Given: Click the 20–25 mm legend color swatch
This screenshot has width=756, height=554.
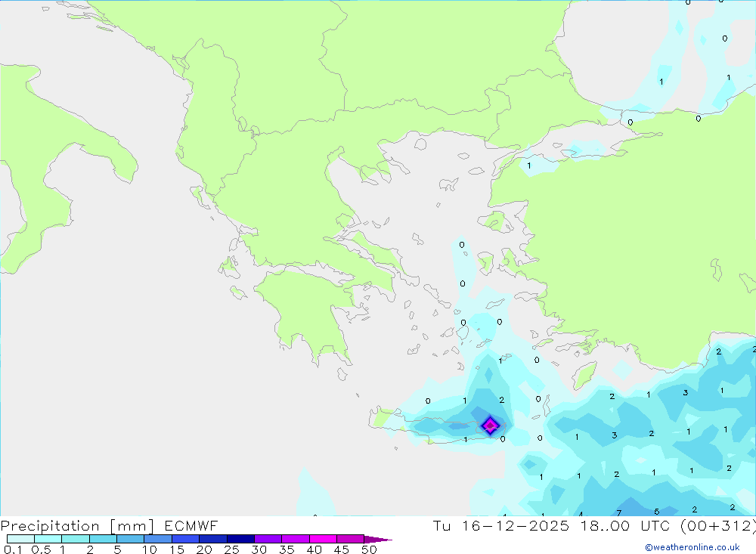Looking at the screenshot, I should pos(212,539).
